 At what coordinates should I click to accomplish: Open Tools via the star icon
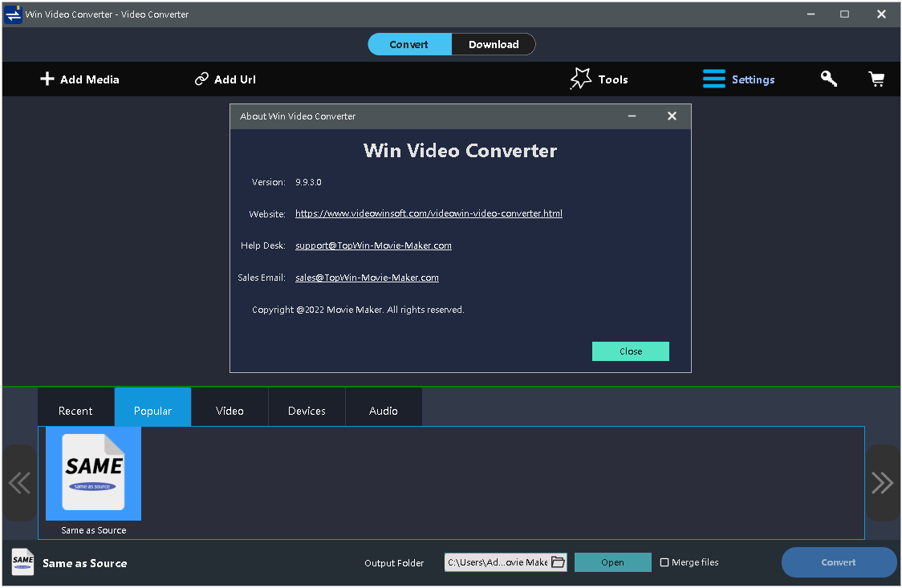point(580,79)
